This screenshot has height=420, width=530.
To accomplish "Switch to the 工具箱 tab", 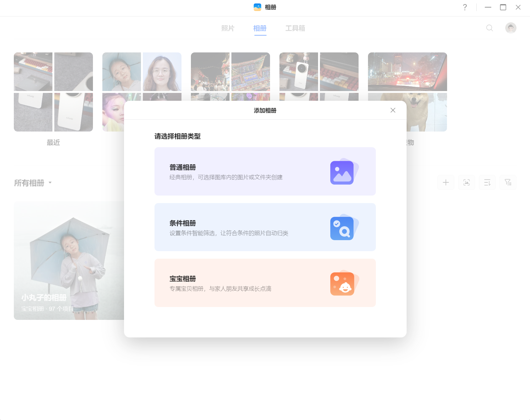I will coord(295,28).
